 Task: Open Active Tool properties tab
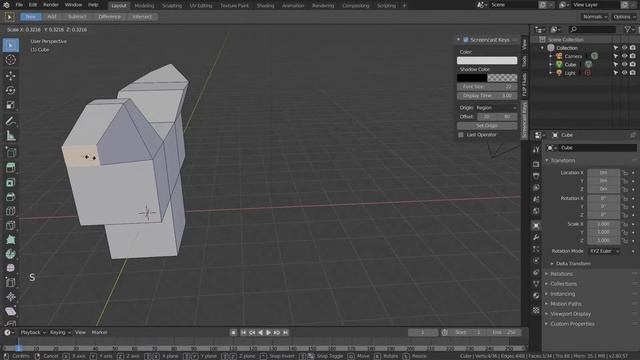tap(536, 149)
